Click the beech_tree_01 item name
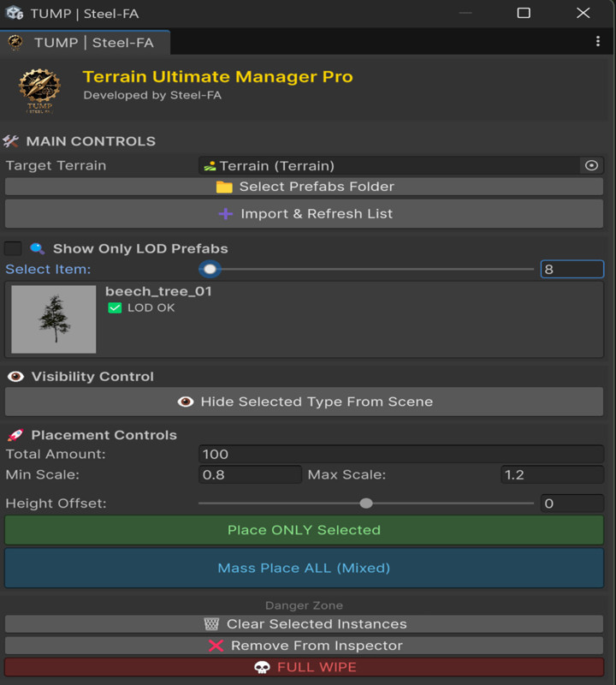 [158, 291]
